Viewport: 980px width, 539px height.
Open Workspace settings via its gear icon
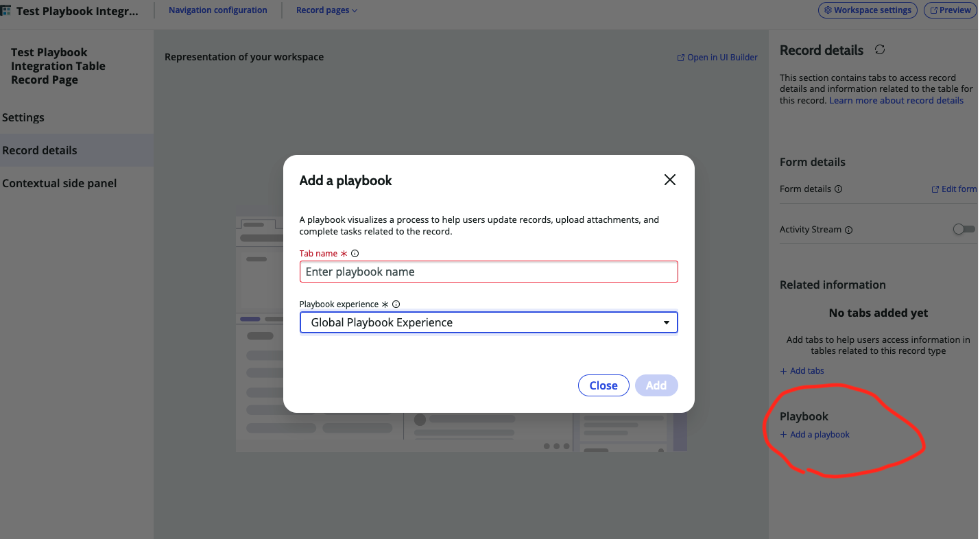tap(829, 10)
